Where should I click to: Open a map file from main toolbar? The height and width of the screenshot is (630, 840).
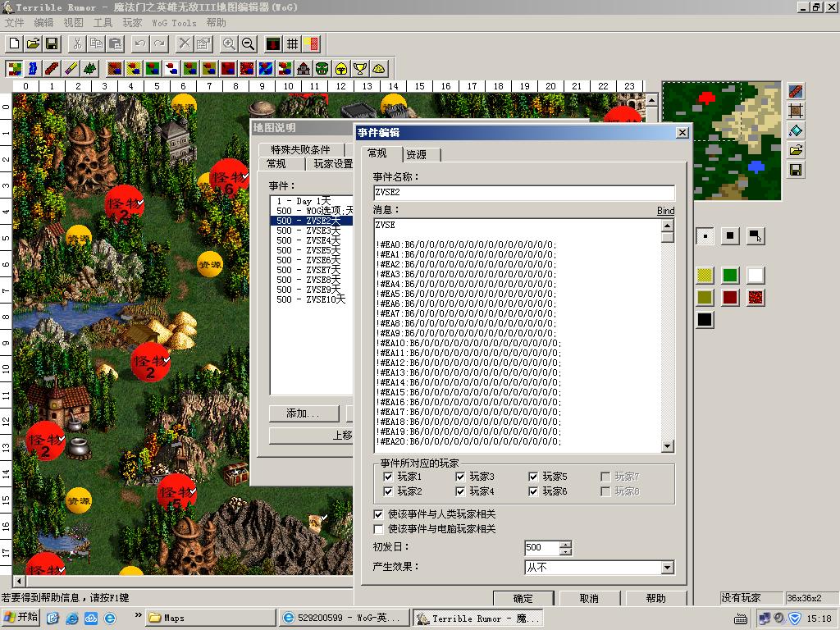pyautogui.click(x=33, y=44)
